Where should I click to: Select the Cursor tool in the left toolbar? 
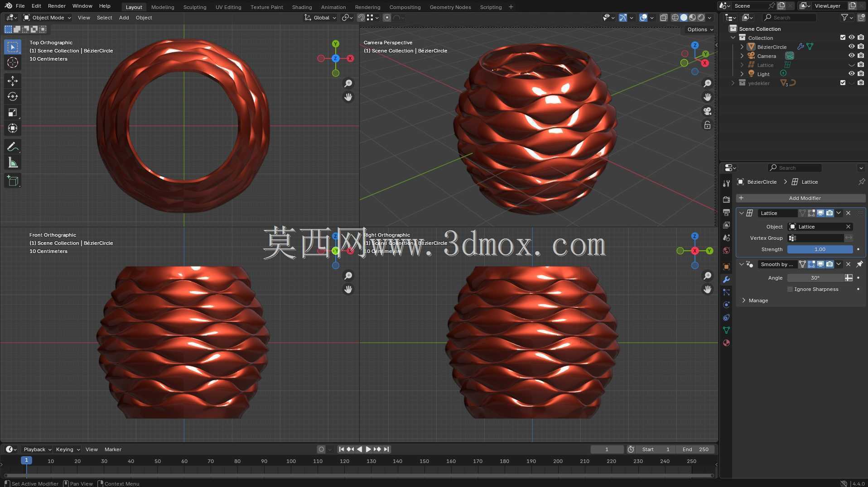[13, 62]
